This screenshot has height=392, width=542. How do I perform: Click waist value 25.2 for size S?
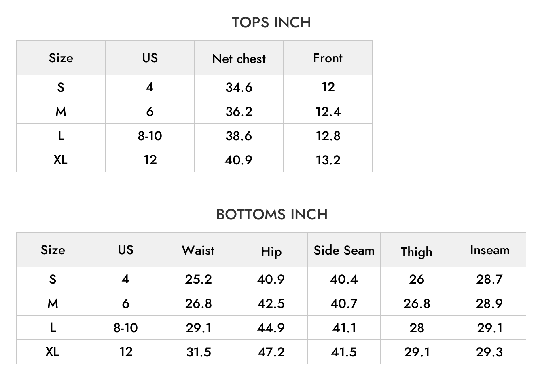(198, 279)
